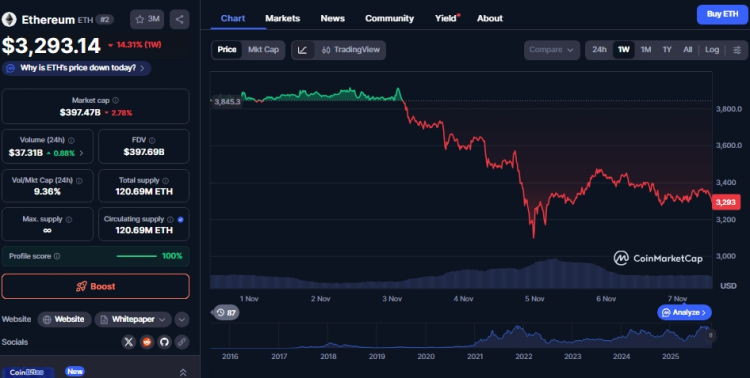Open GitHub social link
The width and height of the screenshot is (750, 378).
coord(164,342)
